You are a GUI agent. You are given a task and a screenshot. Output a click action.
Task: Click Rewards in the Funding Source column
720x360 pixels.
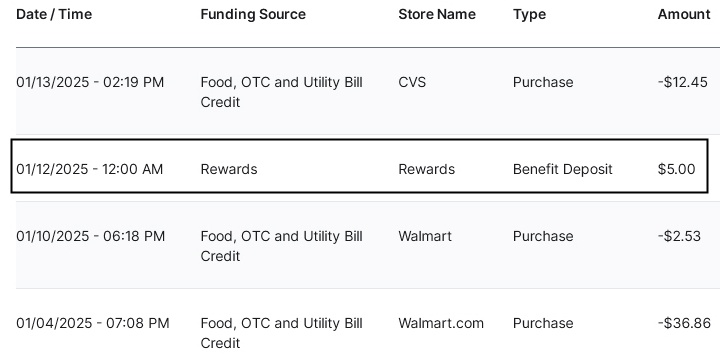229,169
